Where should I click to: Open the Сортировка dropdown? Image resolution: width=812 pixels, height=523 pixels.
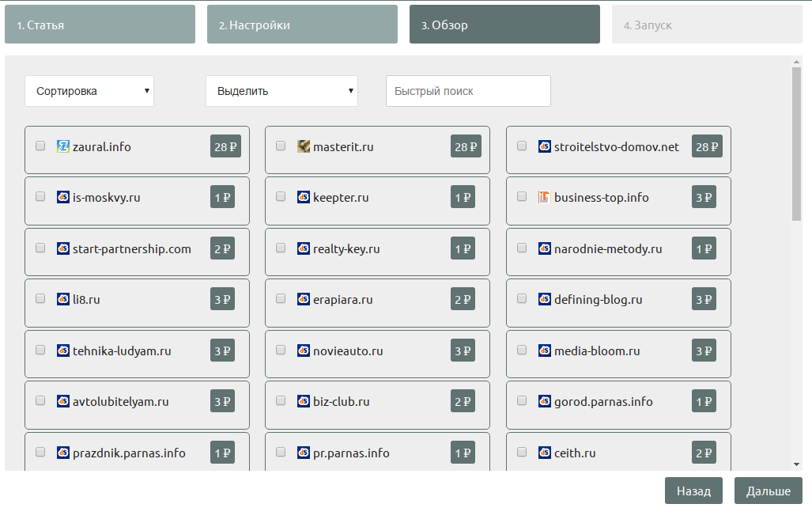(89, 91)
